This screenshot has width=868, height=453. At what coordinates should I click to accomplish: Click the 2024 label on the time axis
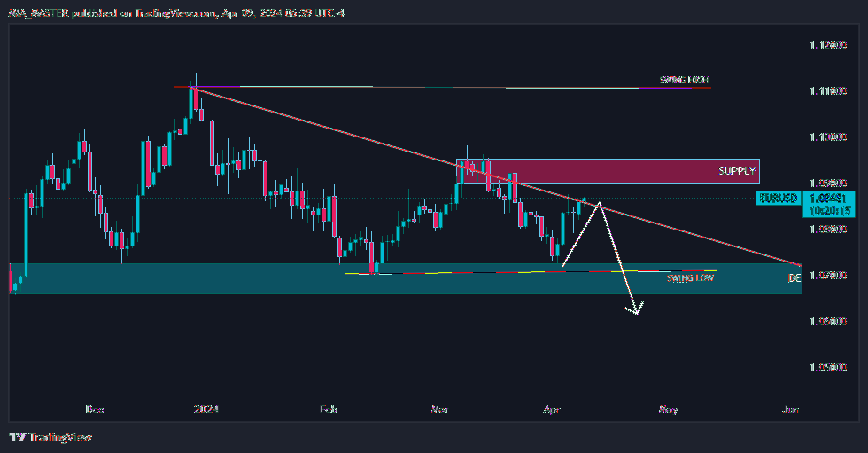point(205,410)
